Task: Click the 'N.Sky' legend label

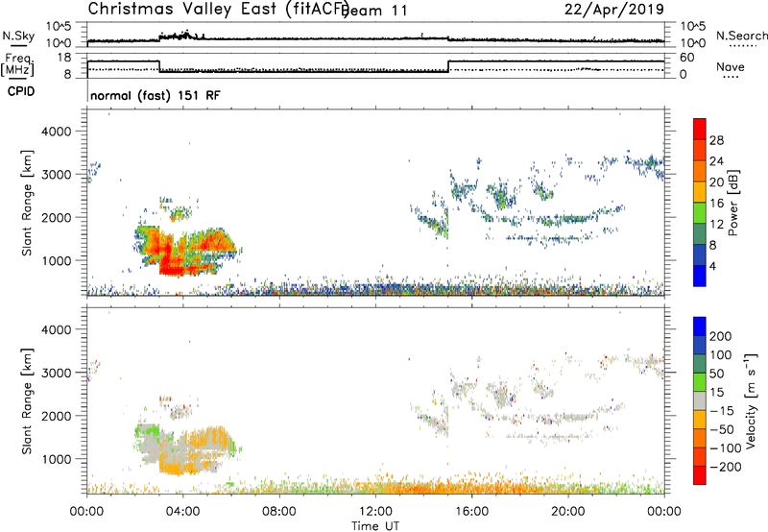Action: 18,36
